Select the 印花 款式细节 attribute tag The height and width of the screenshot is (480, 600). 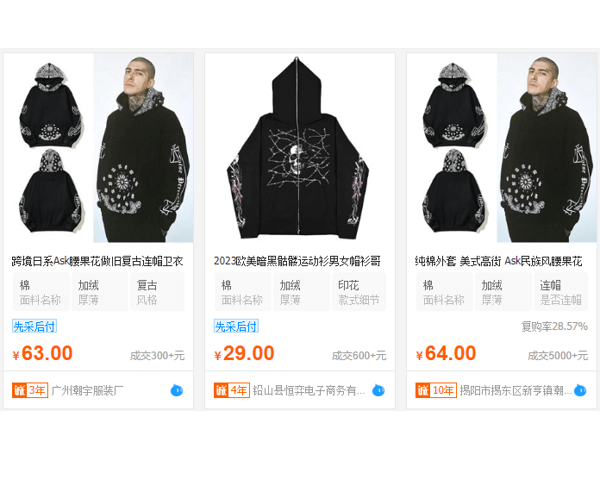pos(359,292)
